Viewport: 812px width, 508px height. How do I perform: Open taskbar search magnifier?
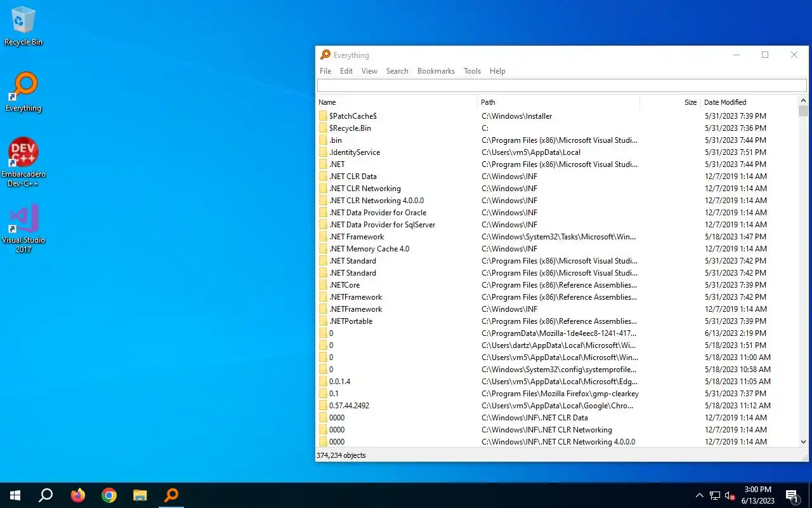coord(46,495)
